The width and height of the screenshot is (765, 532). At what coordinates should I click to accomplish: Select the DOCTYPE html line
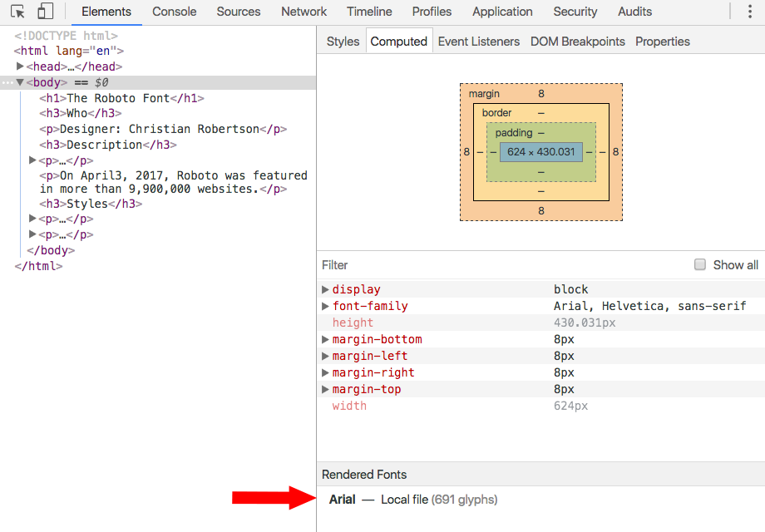pos(66,36)
